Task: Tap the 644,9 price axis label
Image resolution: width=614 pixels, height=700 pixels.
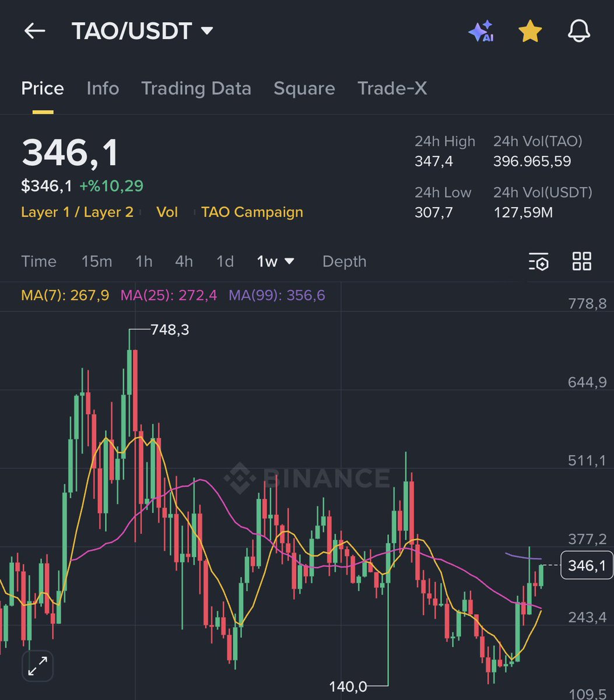Action: tap(587, 382)
